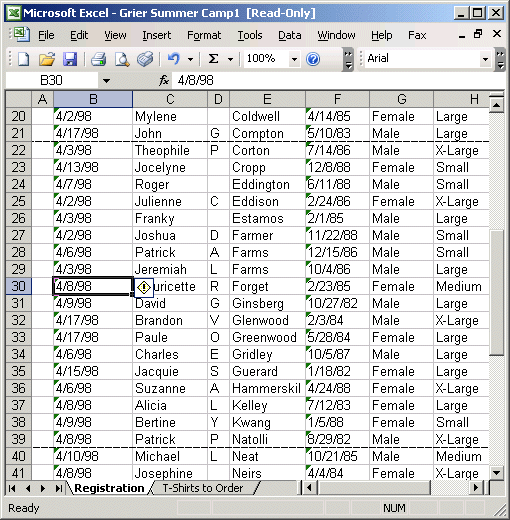This screenshot has width=510, height=520.
Task: Click the Open folder icon
Action: (x=47, y=59)
